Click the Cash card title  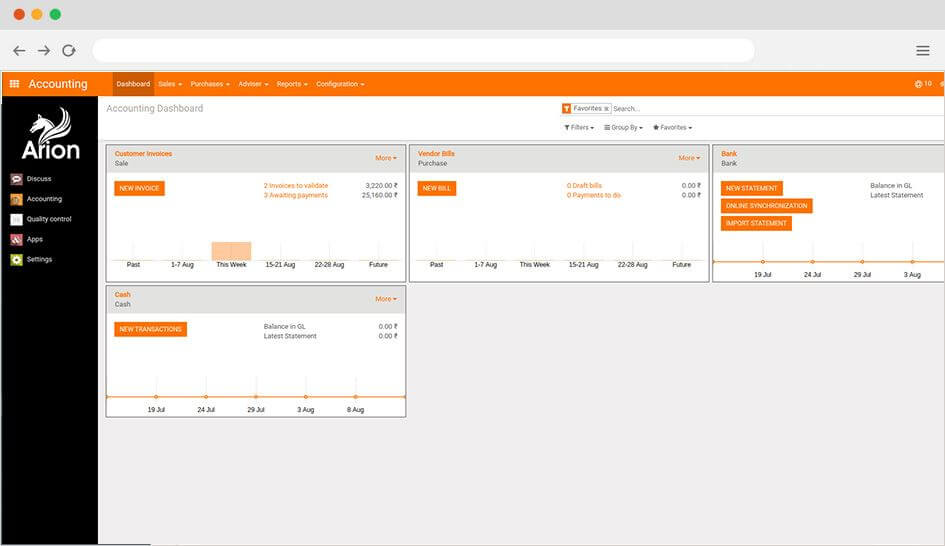click(x=122, y=295)
